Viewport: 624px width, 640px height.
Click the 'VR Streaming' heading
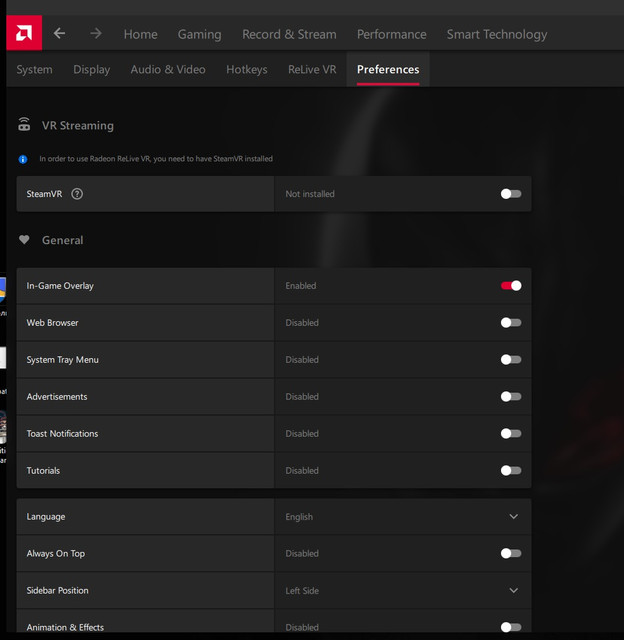[78, 125]
